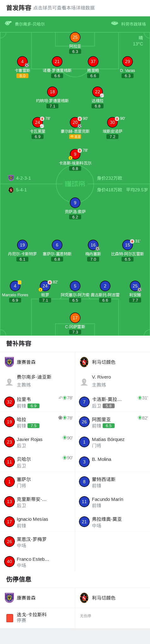Screen dimensions: 150x644
Task: Select substitute 哈拉 number 19
Action: [38, 422]
